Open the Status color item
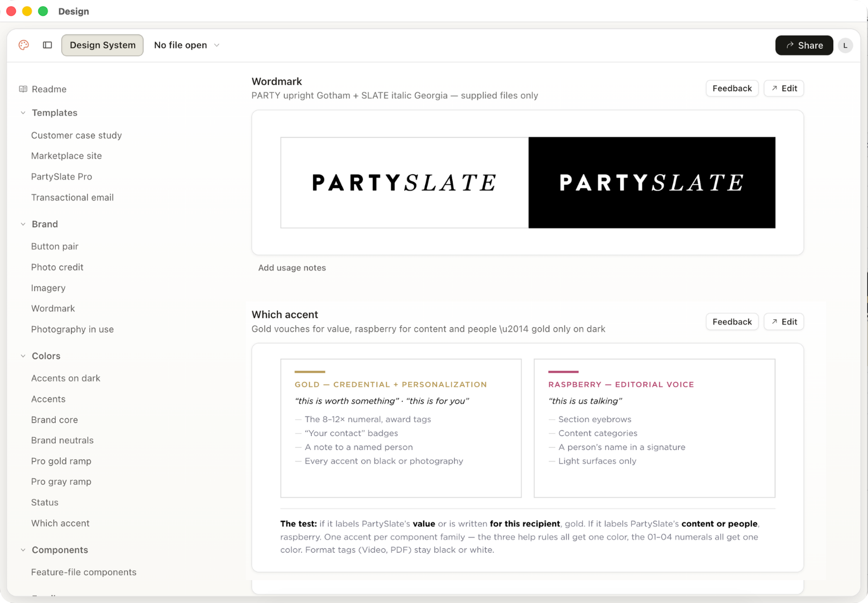Screen dimensions: 868x603 coord(45,502)
